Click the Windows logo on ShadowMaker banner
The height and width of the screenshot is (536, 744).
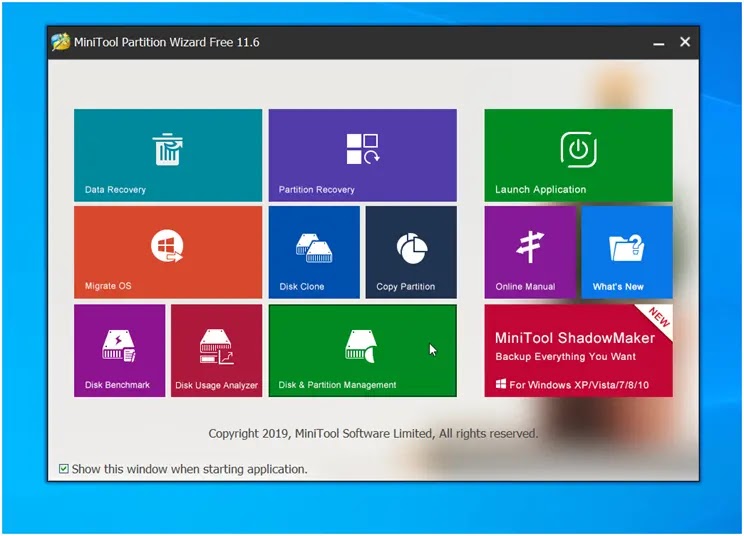(501, 384)
